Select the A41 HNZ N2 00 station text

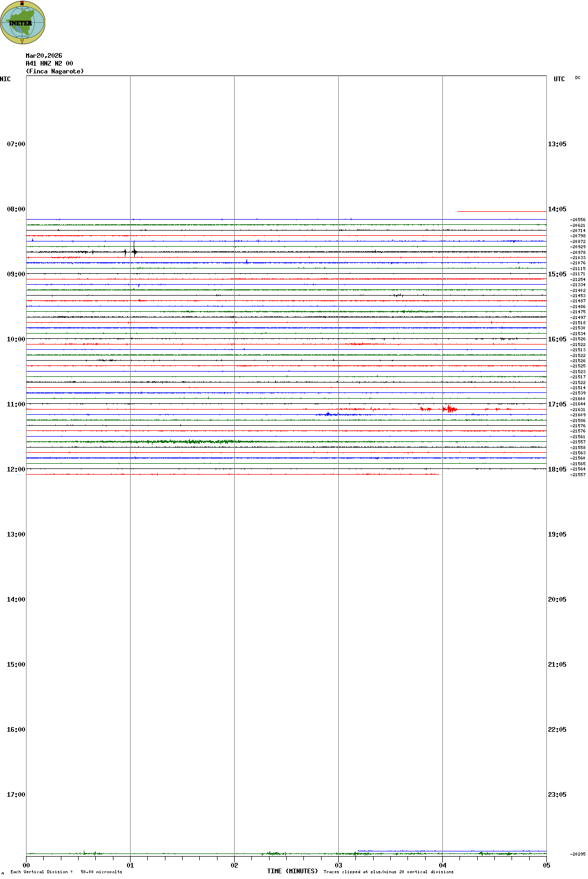click(x=49, y=63)
